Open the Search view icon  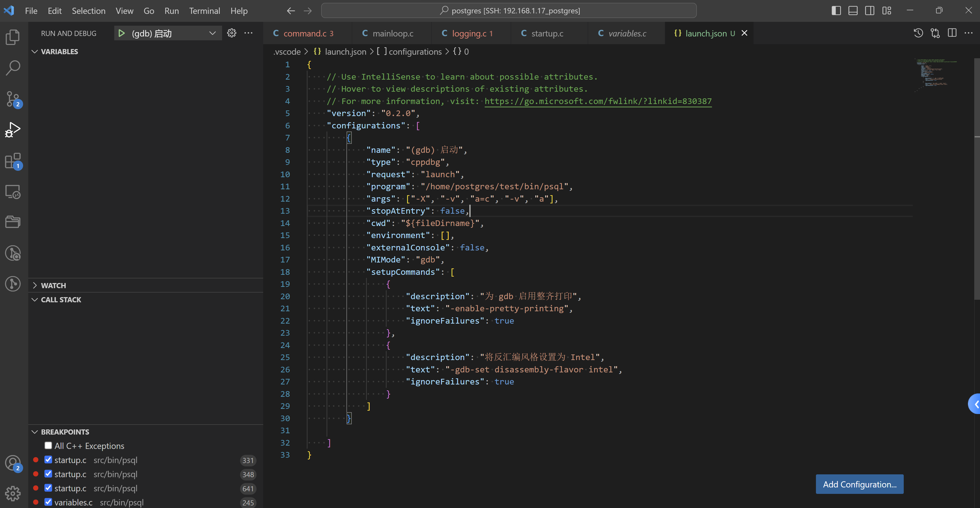13,68
